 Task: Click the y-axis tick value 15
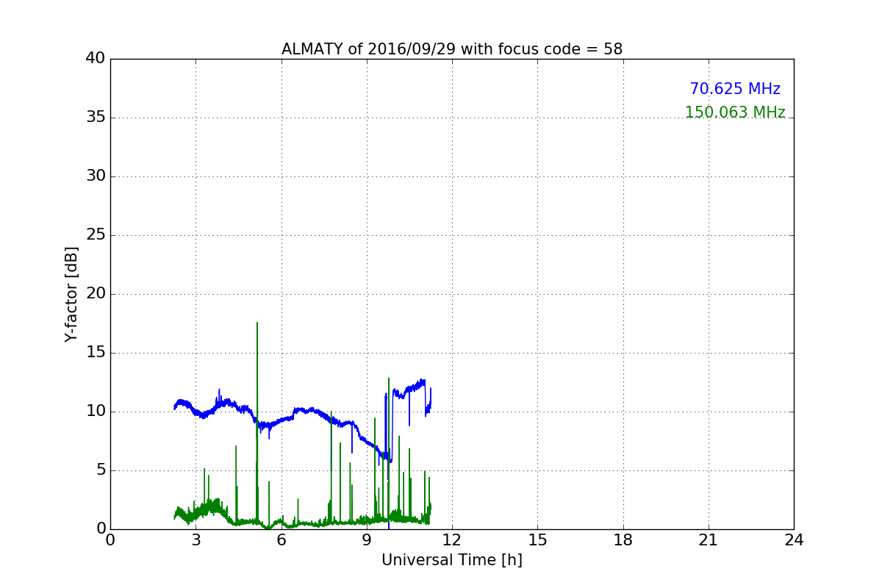(x=96, y=353)
